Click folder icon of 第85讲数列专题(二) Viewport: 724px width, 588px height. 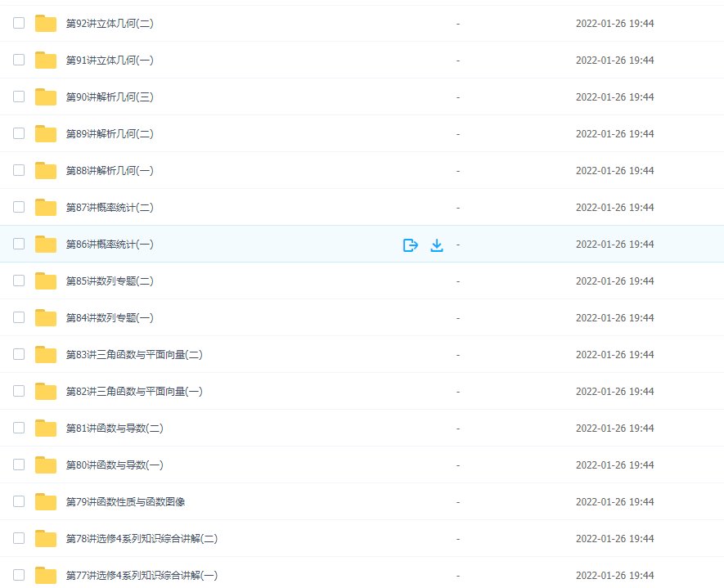[x=46, y=281]
